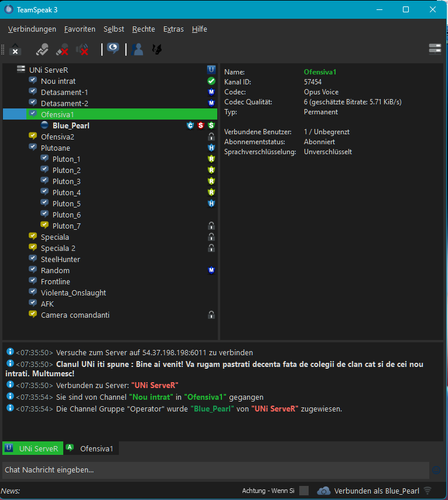Click the padlock icon on Ofensiva2
448x500 pixels.
(x=211, y=137)
